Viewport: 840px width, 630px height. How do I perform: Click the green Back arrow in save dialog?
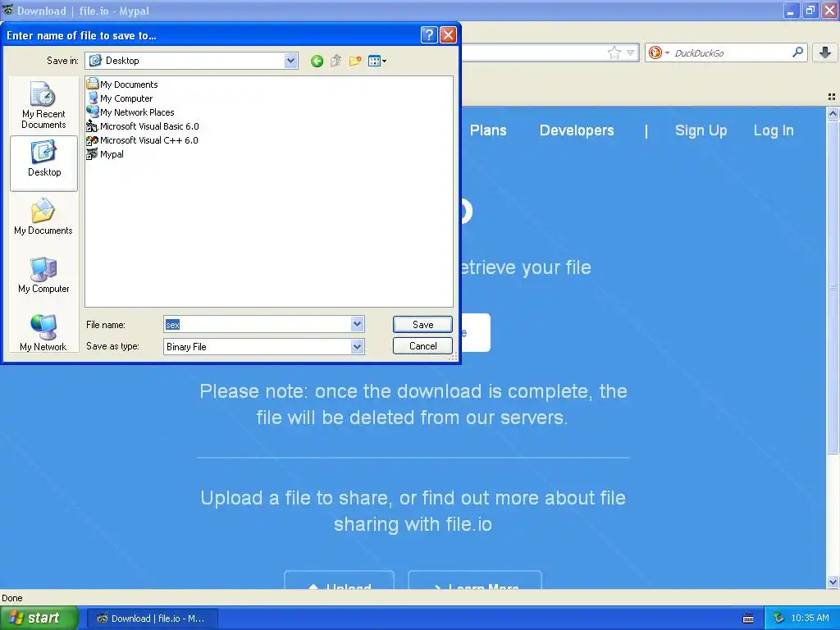pos(317,61)
